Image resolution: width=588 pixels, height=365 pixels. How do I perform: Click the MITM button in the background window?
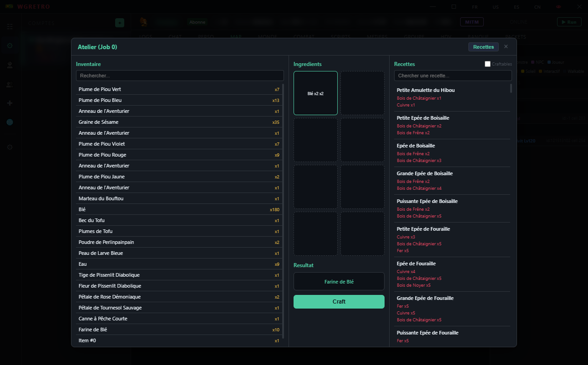click(x=472, y=22)
